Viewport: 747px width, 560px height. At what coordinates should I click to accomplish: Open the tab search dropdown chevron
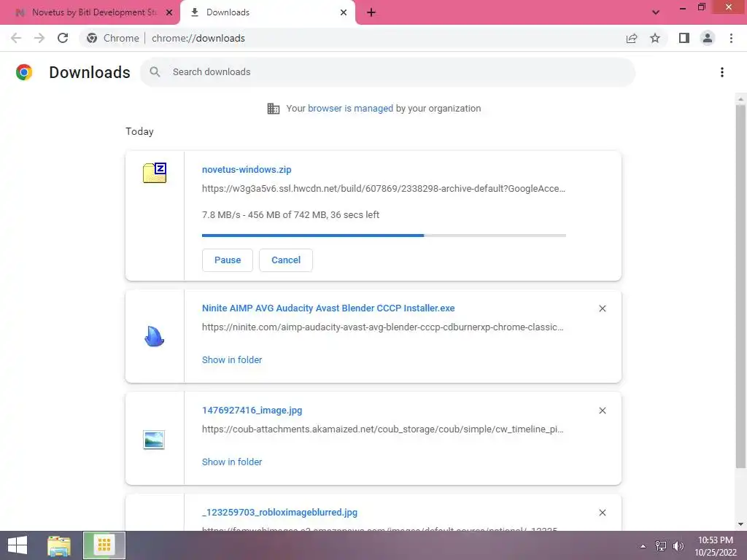[x=656, y=12]
